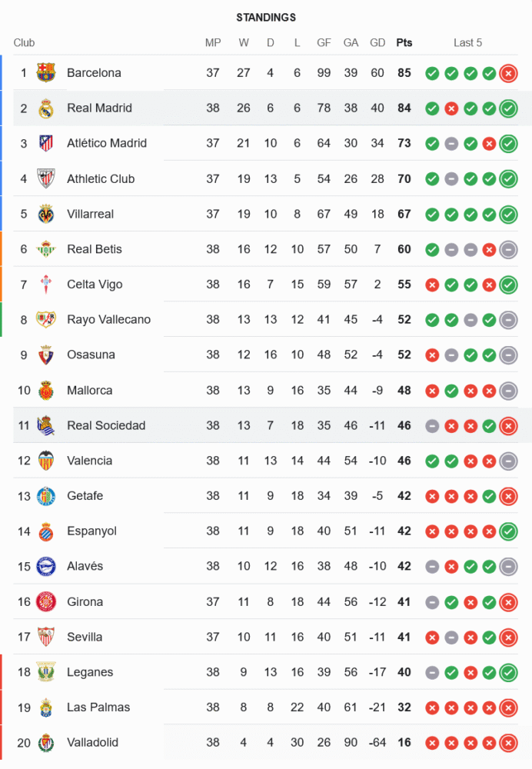Image resolution: width=532 pixels, height=769 pixels.
Task: Click the Last 5 column header
Action: coord(467,42)
